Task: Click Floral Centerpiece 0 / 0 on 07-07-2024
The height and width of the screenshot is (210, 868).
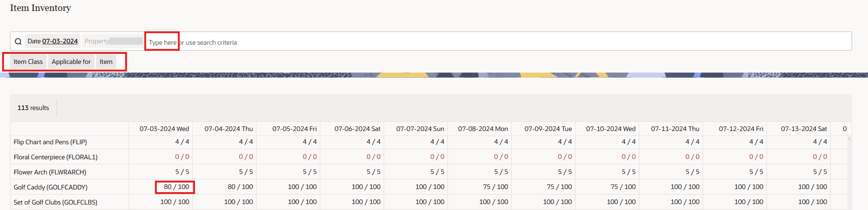Action: 437,157
